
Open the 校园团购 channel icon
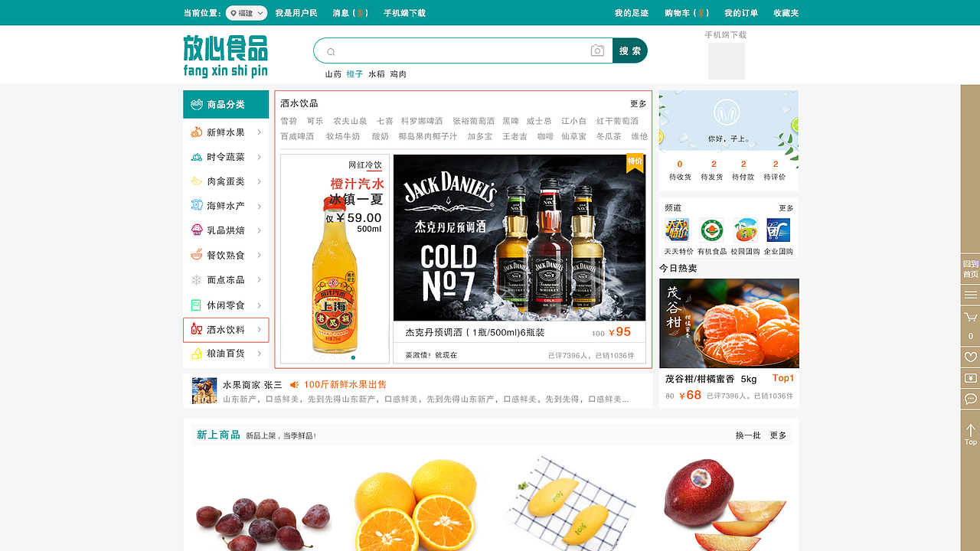(x=745, y=230)
